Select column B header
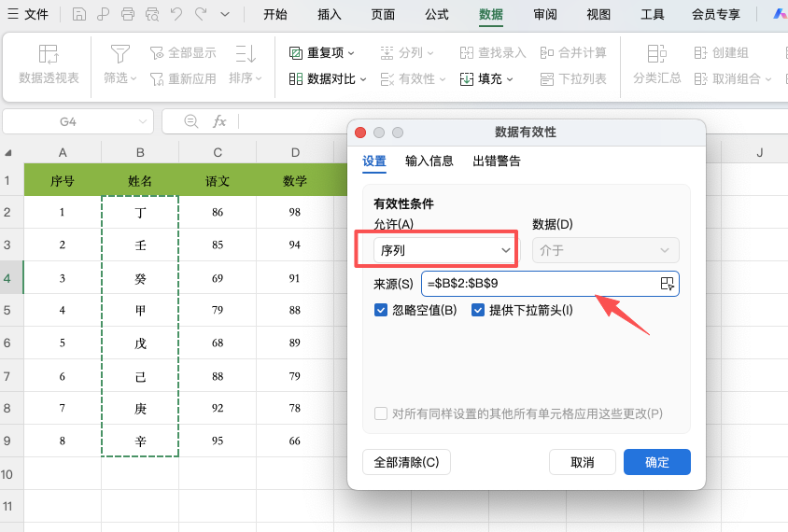Image resolution: width=788 pixels, height=532 pixels. (x=140, y=152)
